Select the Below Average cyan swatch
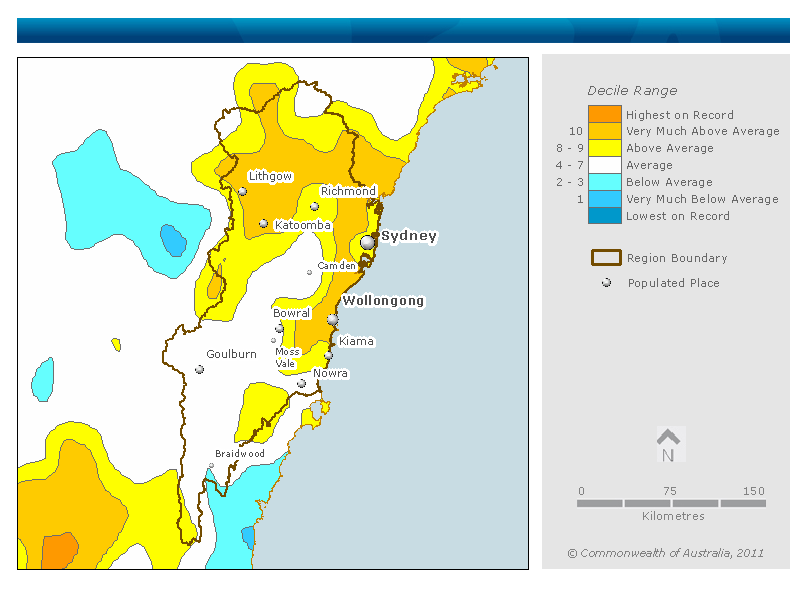The image size is (790, 594). tap(604, 182)
